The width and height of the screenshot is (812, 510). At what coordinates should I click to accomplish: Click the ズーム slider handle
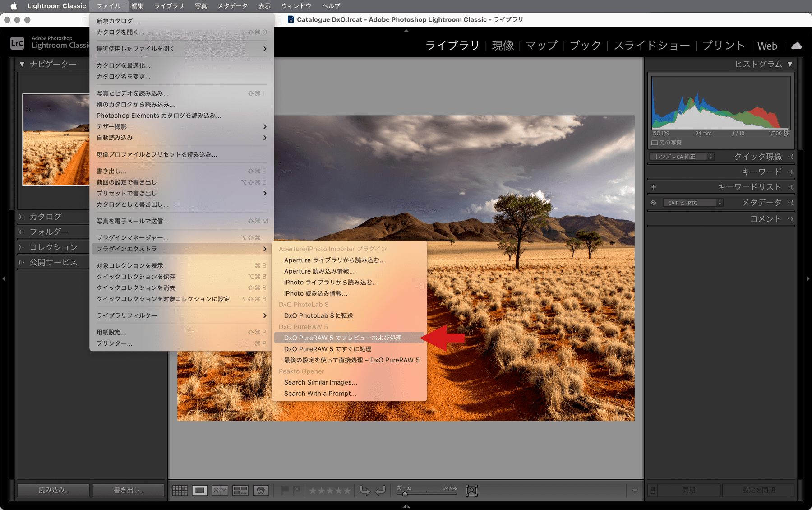405,494
